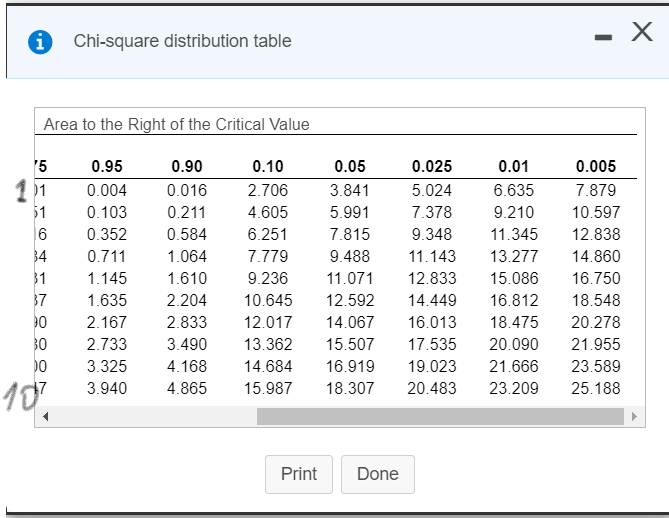
Task: Select the value 0.352
Action: [x=107, y=234]
